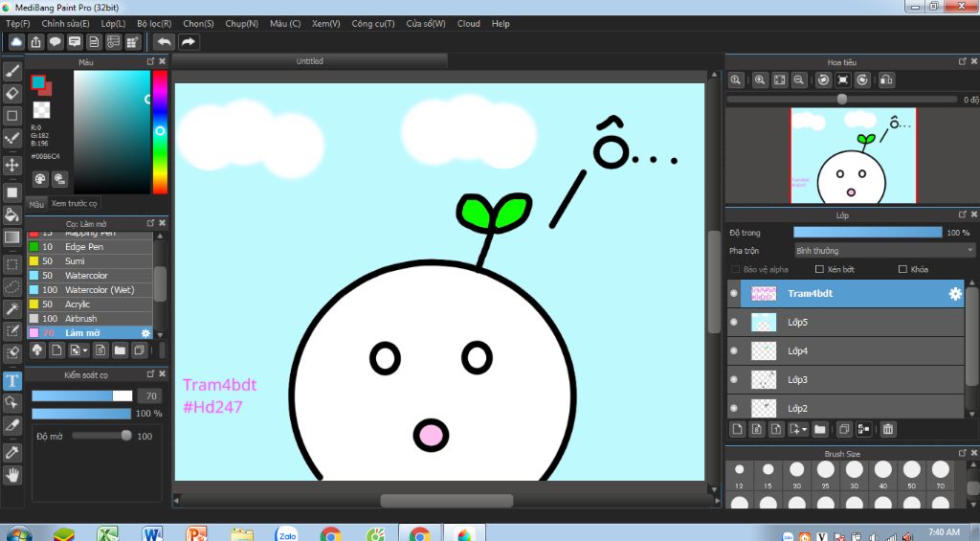Open brush add dropdown arrow in brush panel
Image resolution: width=980 pixels, height=541 pixels.
pos(85,350)
